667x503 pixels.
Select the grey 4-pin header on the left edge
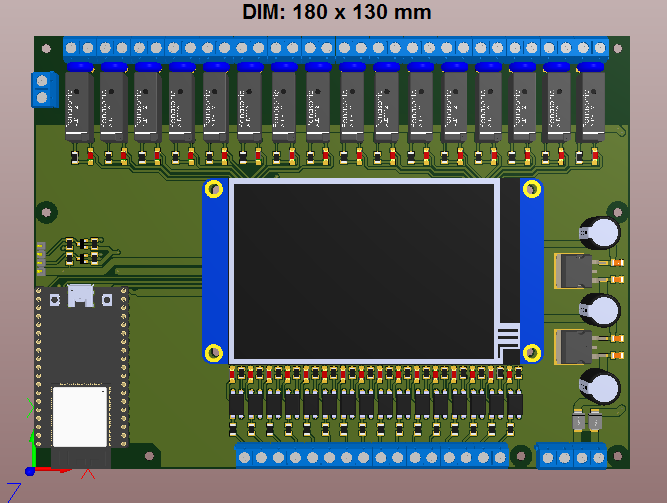click(41, 259)
